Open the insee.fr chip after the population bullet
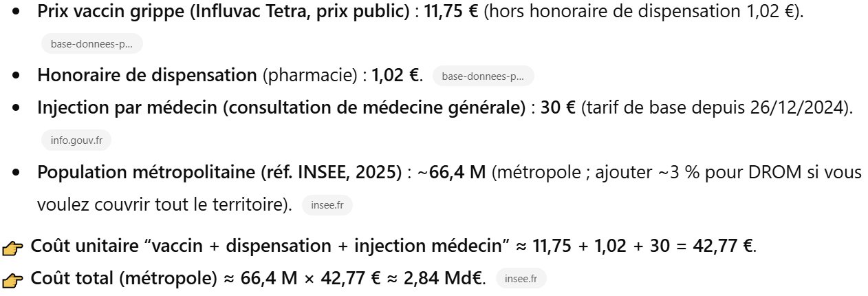 (x=327, y=205)
